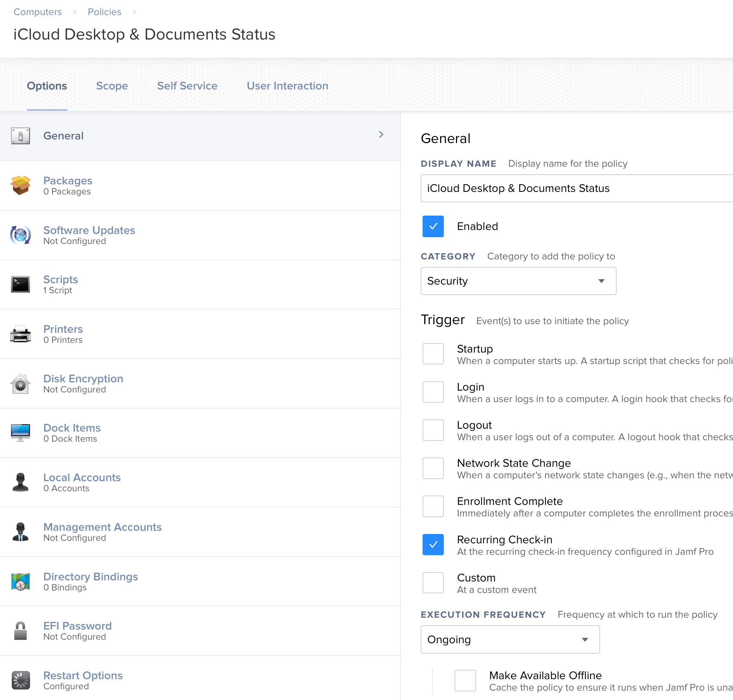Click the Dock Items monitor icon
The width and height of the screenshot is (733, 700).
click(20, 433)
